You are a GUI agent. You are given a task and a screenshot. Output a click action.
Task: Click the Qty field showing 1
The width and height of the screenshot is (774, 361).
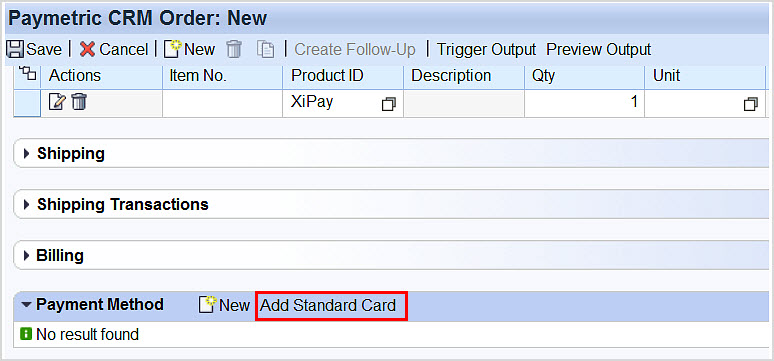point(584,104)
